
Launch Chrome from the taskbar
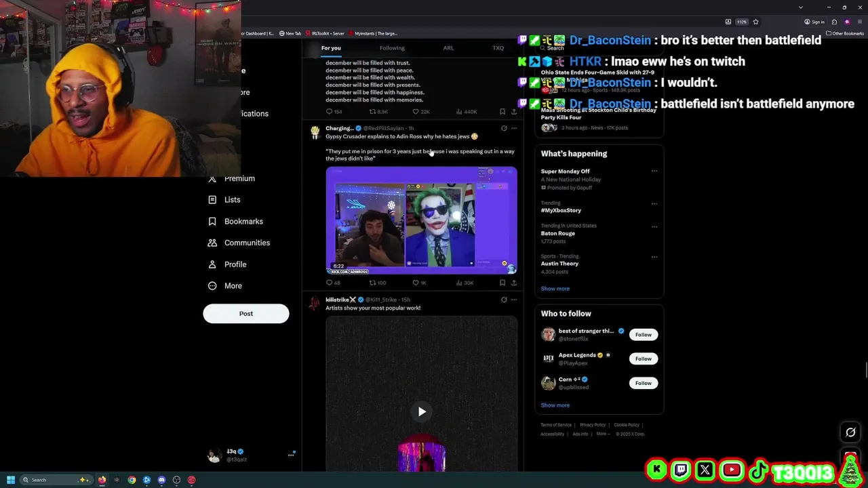click(x=132, y=480)
